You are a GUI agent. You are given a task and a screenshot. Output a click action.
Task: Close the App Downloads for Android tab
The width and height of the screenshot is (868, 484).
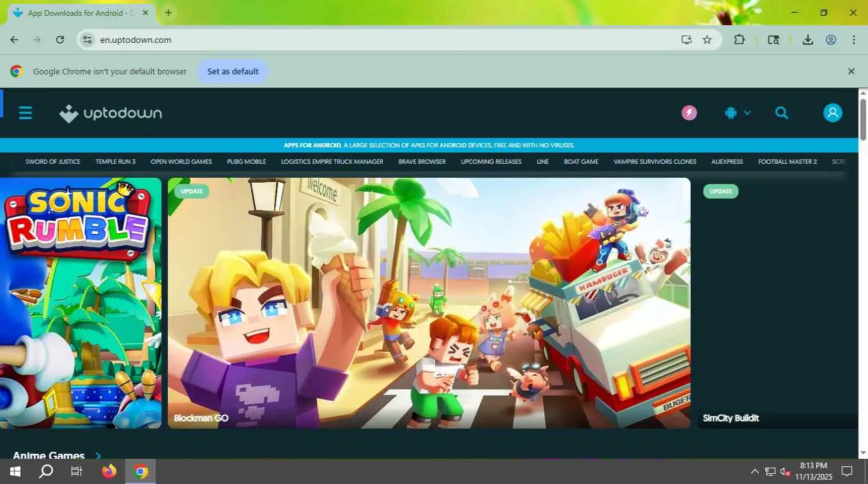tap(146, 13)
